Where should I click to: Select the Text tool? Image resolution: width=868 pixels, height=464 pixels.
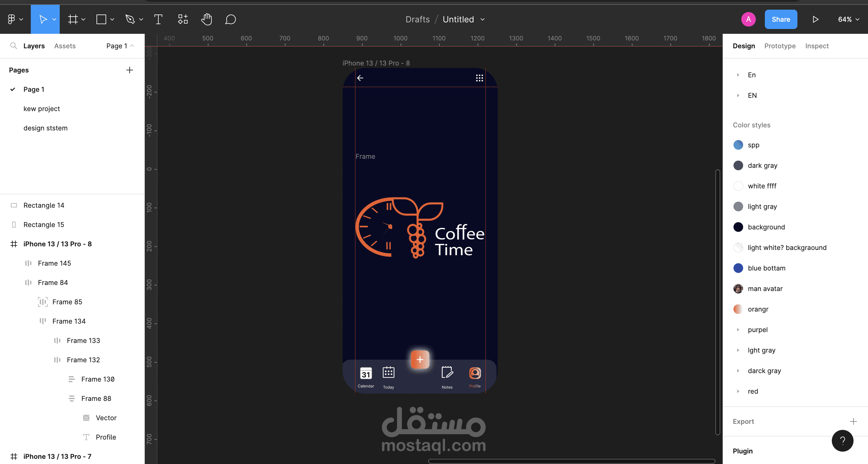tap(158, 19)
